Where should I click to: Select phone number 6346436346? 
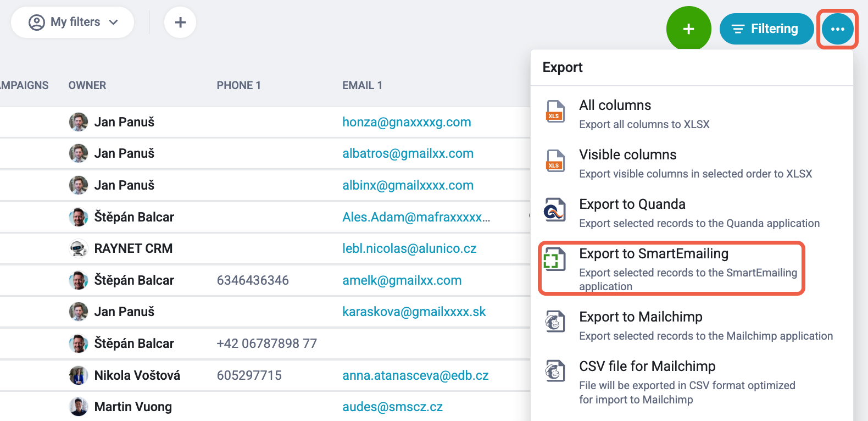pyautogui.click(x=253, y=280)
